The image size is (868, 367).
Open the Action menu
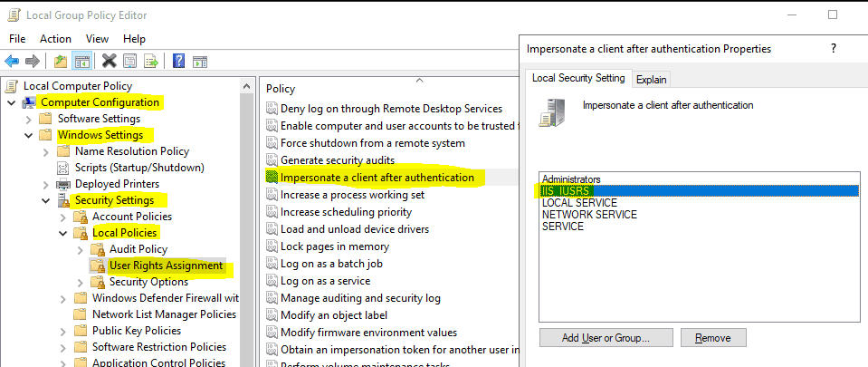(55, 38)
